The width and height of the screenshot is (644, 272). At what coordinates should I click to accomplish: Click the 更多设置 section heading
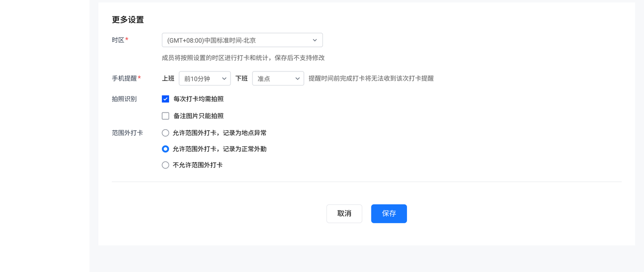[x=128, y=20]
